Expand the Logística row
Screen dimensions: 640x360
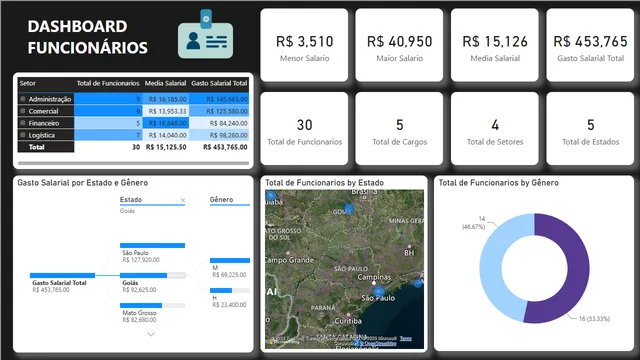click(x=23, y=135)
